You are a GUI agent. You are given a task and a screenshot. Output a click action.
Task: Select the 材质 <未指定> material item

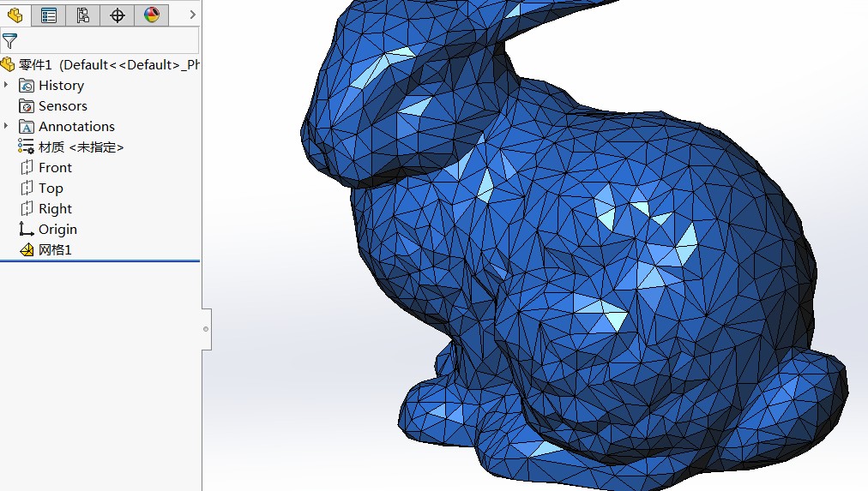click(81, 147)
